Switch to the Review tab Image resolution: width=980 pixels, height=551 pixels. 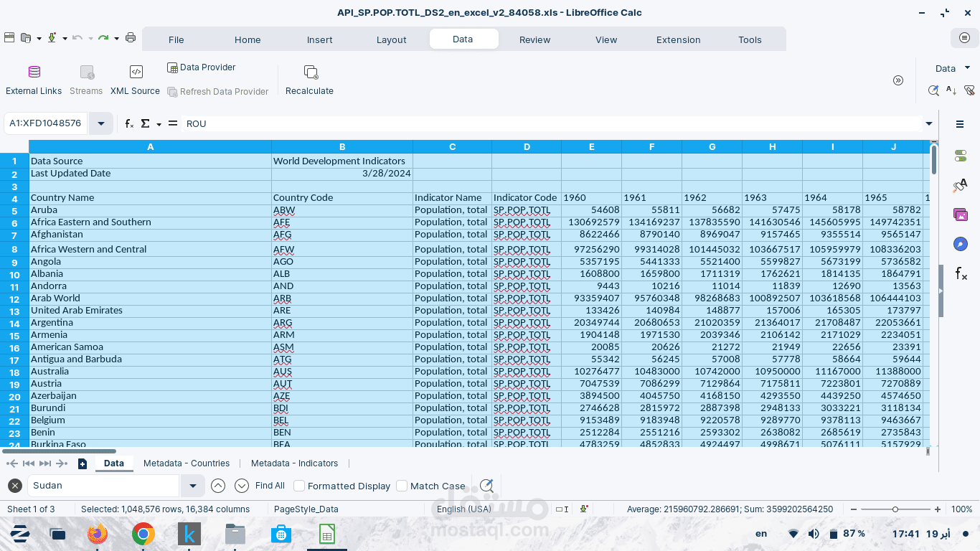535,39
